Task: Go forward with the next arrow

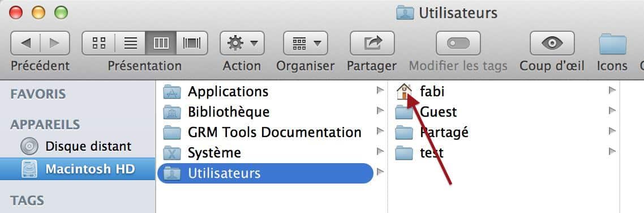Action: coord(55,42)
